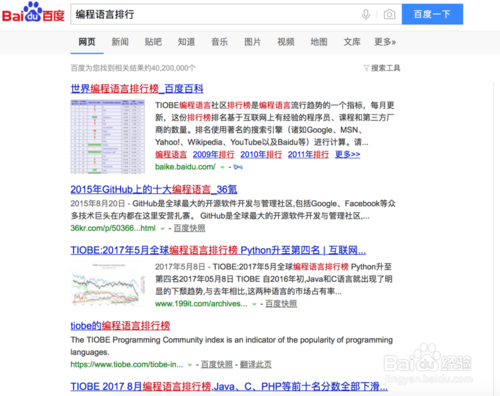Open image search camera icon
Screen dimensions: 500x396
[x=389, y=14]
